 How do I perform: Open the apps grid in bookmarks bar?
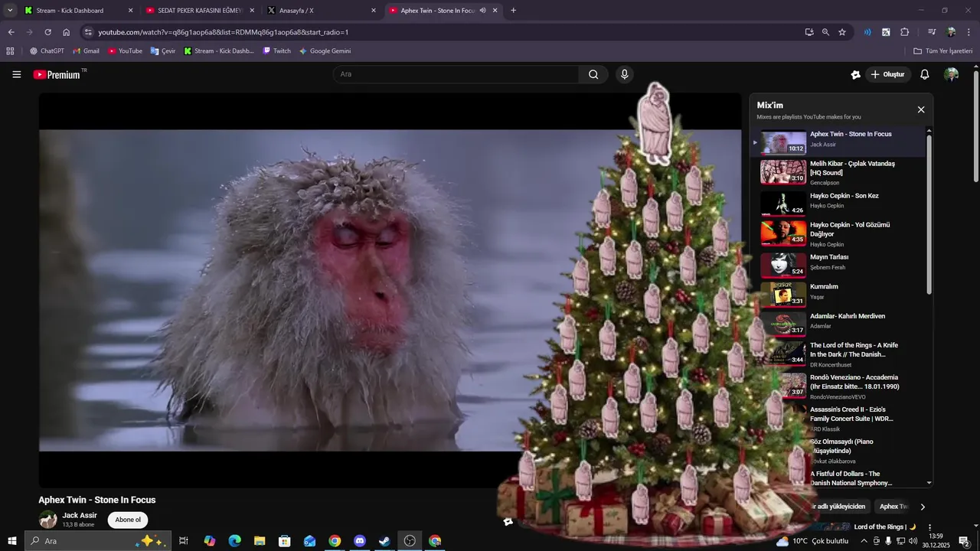pos(10,51)
